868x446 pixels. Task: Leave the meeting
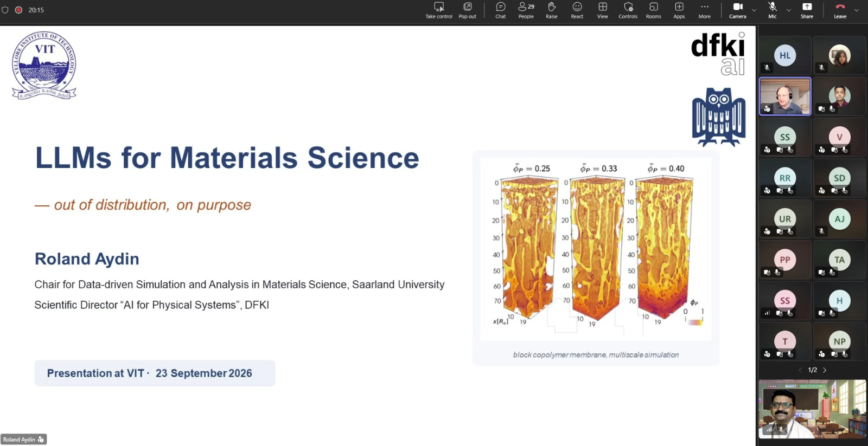pyautogui.click(x=840, y=10)
